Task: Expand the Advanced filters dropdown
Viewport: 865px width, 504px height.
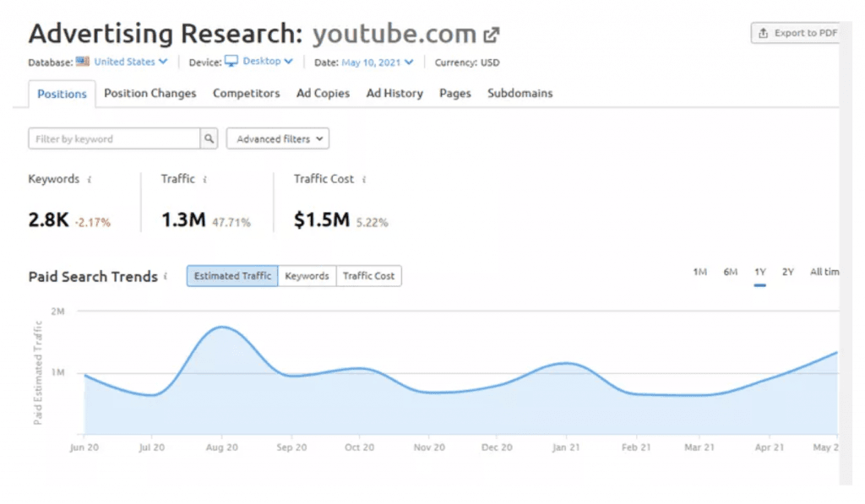Action: [277, 139]
